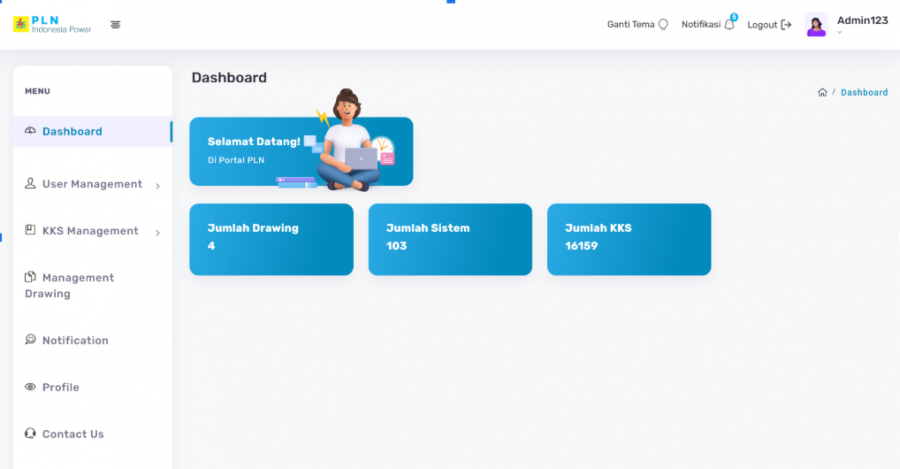Open Notification in the sidebar
This screenshot has width=900, height=469.
pos(92,340)
